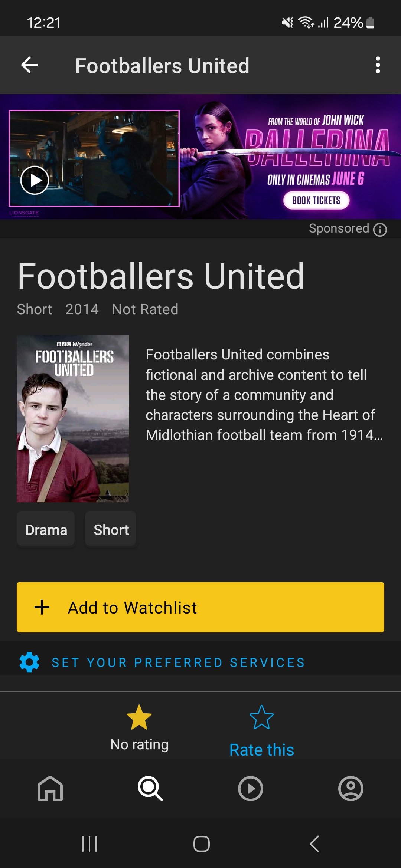The width and height of the screenshot is (401, 868).
Task: Tap the Sponsored info icon
Action: 380,230
